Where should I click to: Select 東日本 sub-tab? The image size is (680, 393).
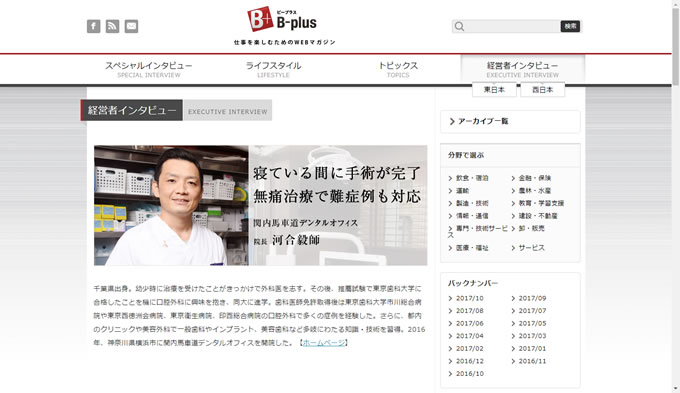(x=494, y=90)
